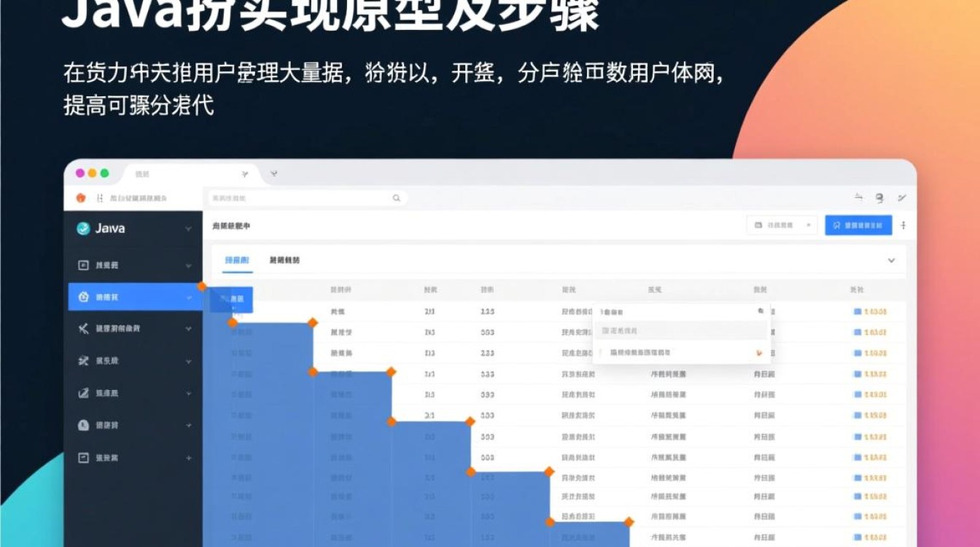
Task: Click the magnifier icon in the search bar
Action: click(x=397, y=198)
